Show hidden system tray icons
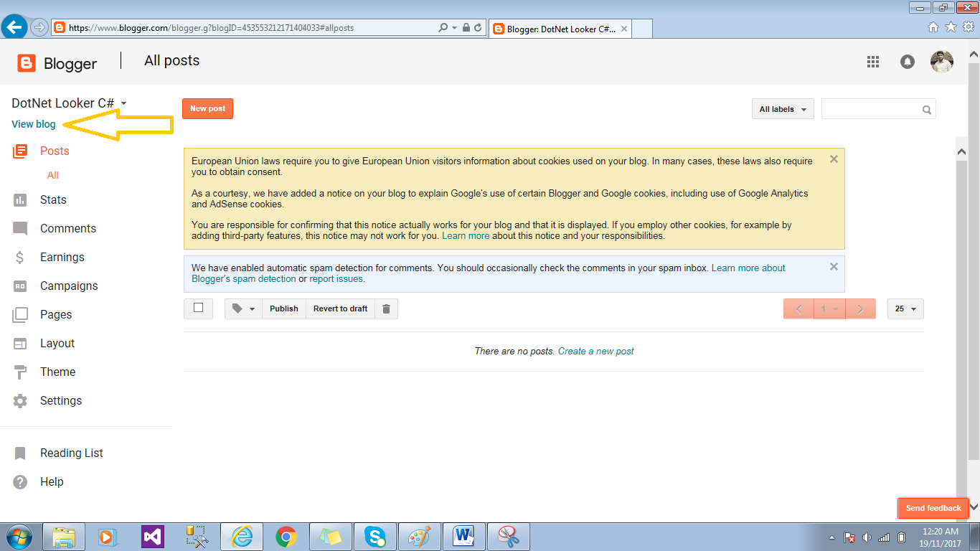The width and height of the screenshot is (980, 551). [831, 537]
